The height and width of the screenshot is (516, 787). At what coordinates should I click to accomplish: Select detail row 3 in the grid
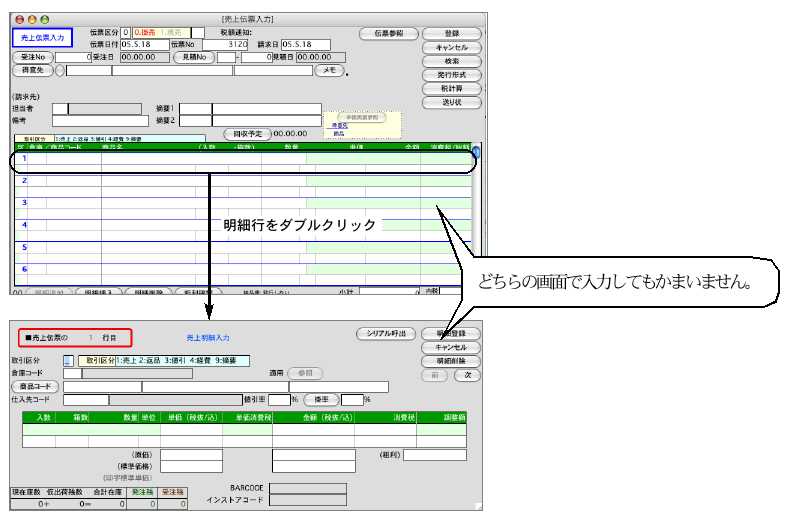(240, 203)
